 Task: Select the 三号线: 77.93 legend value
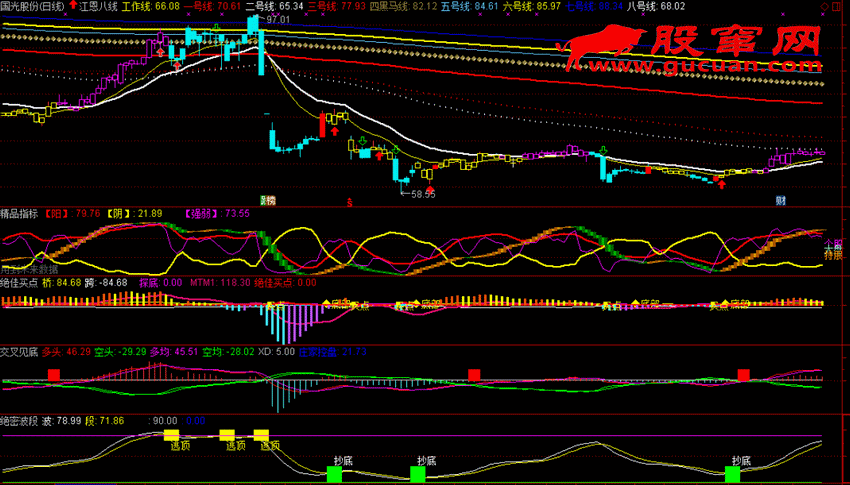[337, 7]
